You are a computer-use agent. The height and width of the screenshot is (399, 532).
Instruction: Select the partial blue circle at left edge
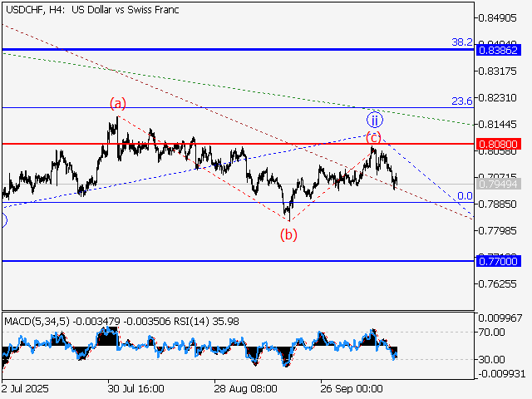pos(2,220)
